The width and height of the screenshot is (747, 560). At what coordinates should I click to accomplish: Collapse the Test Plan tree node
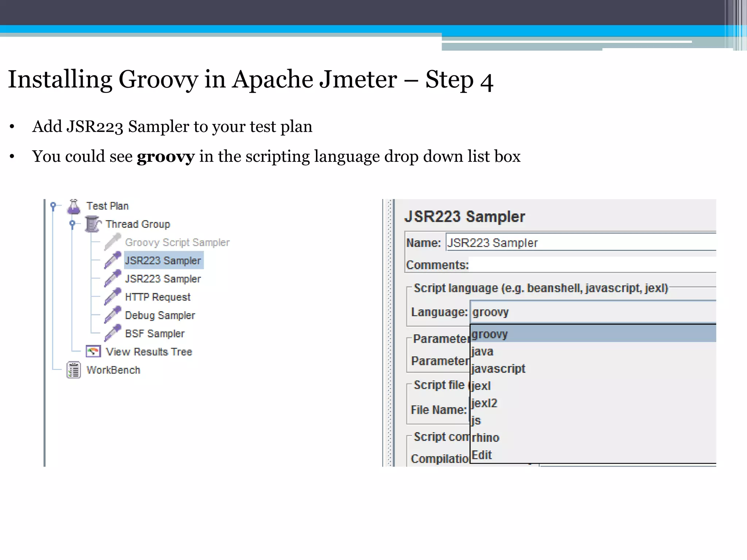click(x=53, y=206)
